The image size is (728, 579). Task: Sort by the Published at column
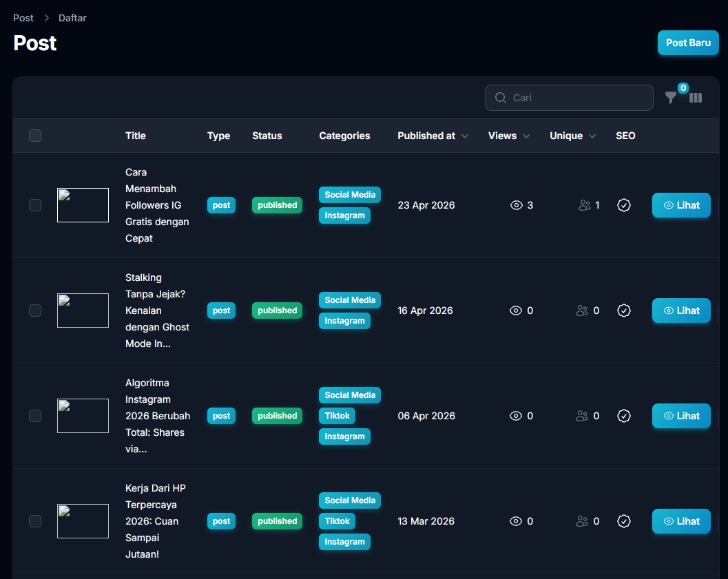pyautogui.click(x=433, y=136)
